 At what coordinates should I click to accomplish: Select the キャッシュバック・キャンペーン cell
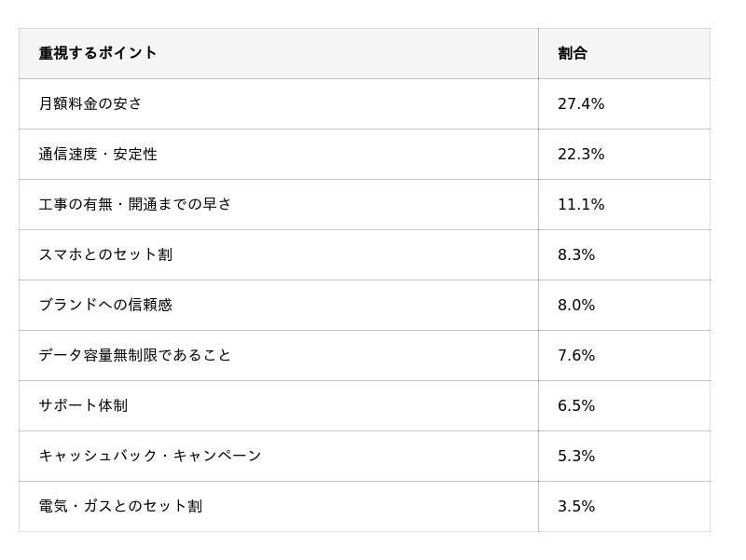pos(279,457)
